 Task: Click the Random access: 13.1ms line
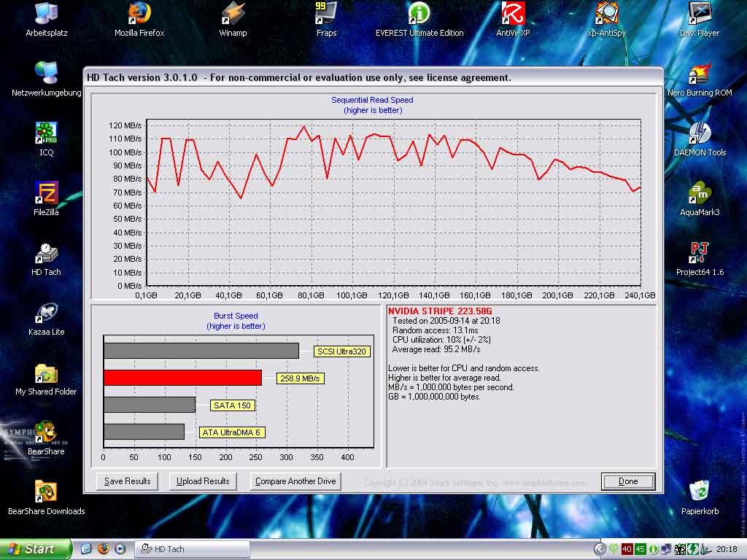[435, 330]
